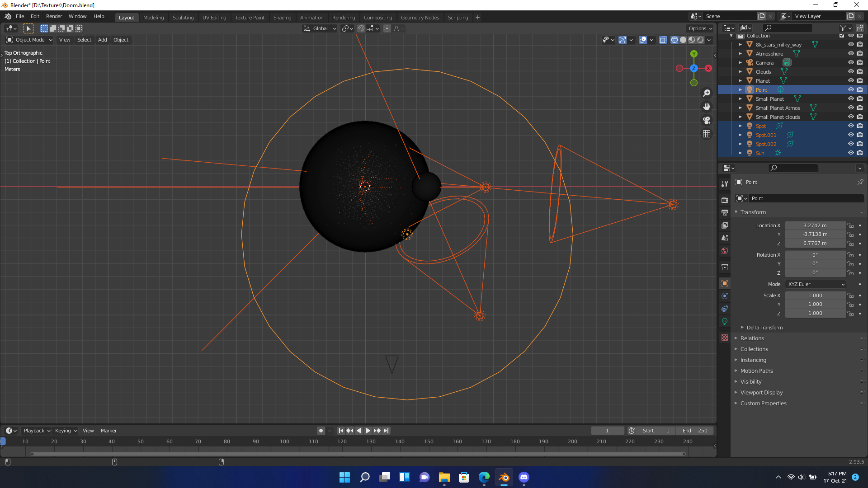Open the Collection properties tab
The height and width of the screenshot is (488, 868).
(x=725, y=267)
